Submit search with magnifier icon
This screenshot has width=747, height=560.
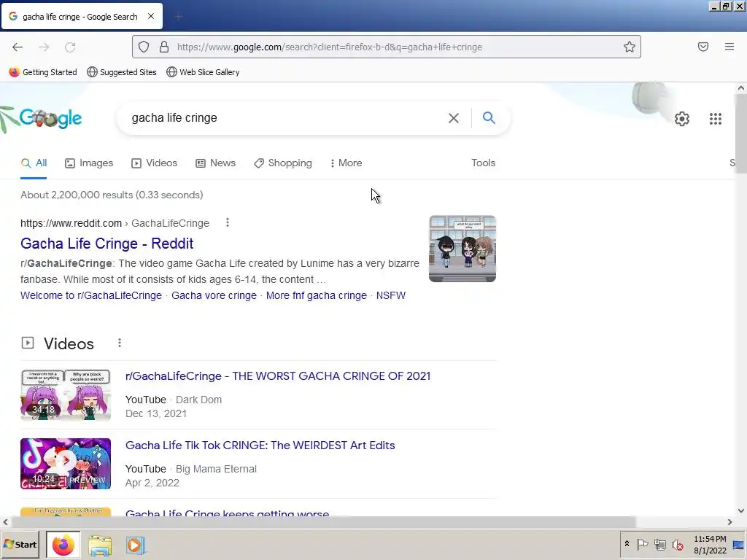[489, 117]
